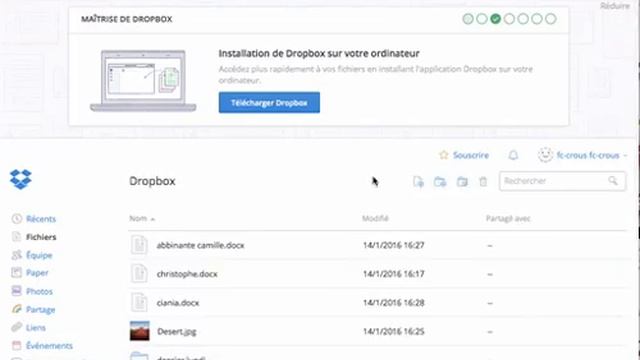Click the Télécharger Dropbox button
The image size is (640, 360).
[269, 102]
